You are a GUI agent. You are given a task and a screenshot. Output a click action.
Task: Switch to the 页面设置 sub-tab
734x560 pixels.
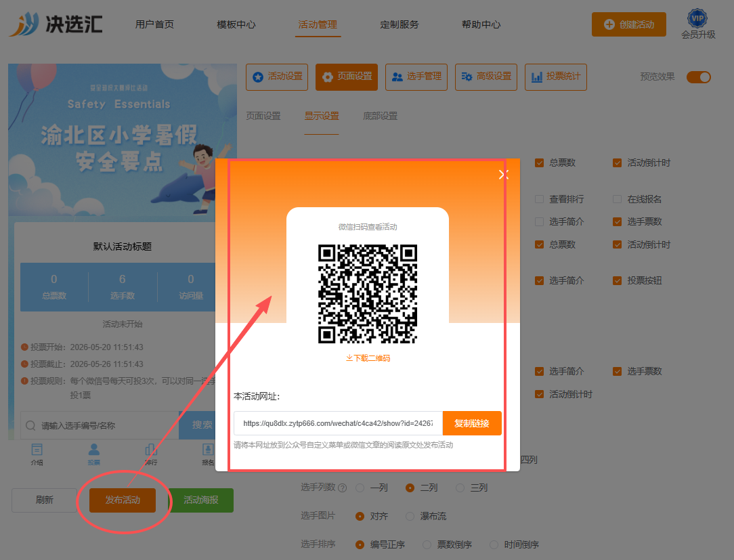(263, 116)
